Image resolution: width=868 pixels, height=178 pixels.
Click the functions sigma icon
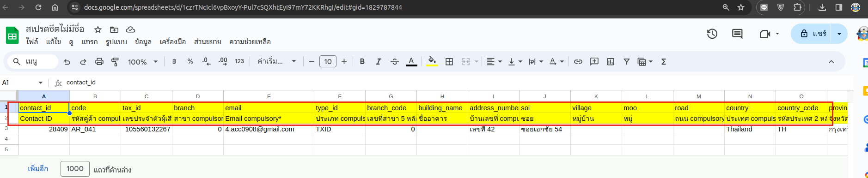pos(664,62)
